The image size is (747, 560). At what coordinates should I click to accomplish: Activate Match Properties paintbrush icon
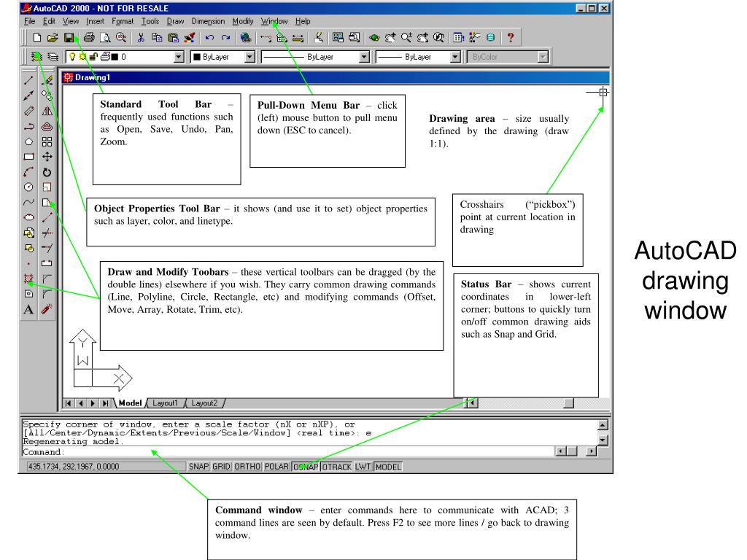tap(190, 38)
